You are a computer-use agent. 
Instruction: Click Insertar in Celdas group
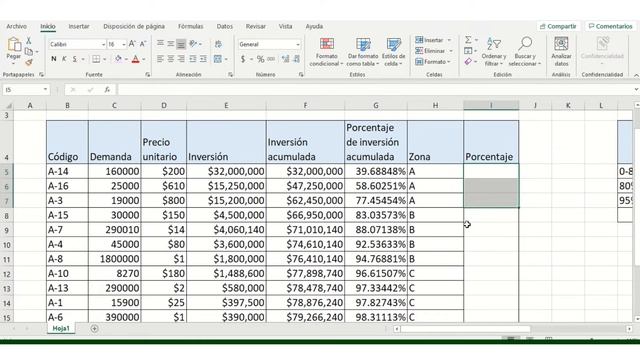click(433, 40)
